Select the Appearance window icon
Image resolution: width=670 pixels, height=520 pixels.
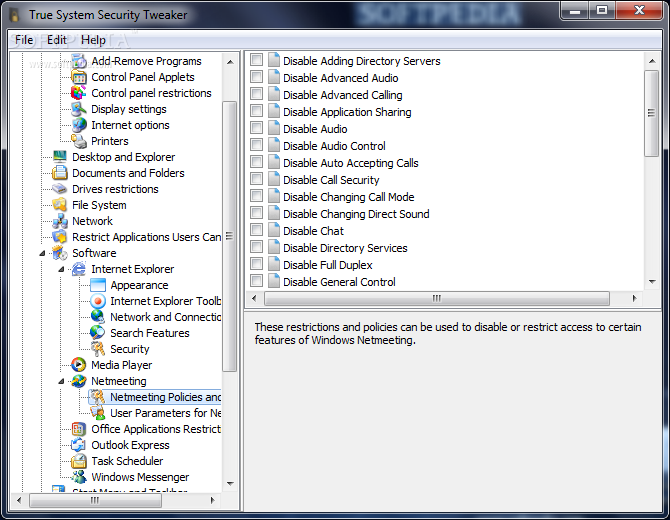[x=98, y=285]
